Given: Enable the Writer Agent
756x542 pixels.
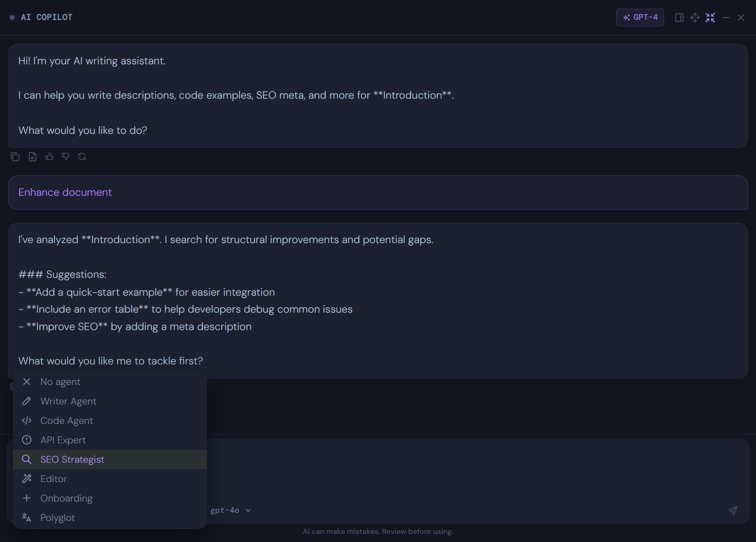Looking at the screenshot, I should (x=68, y=401).
